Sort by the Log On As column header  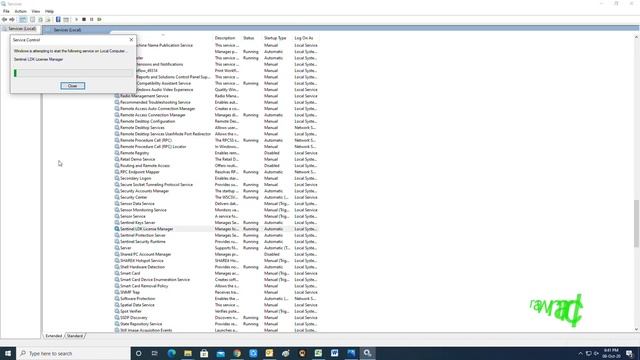304,38
